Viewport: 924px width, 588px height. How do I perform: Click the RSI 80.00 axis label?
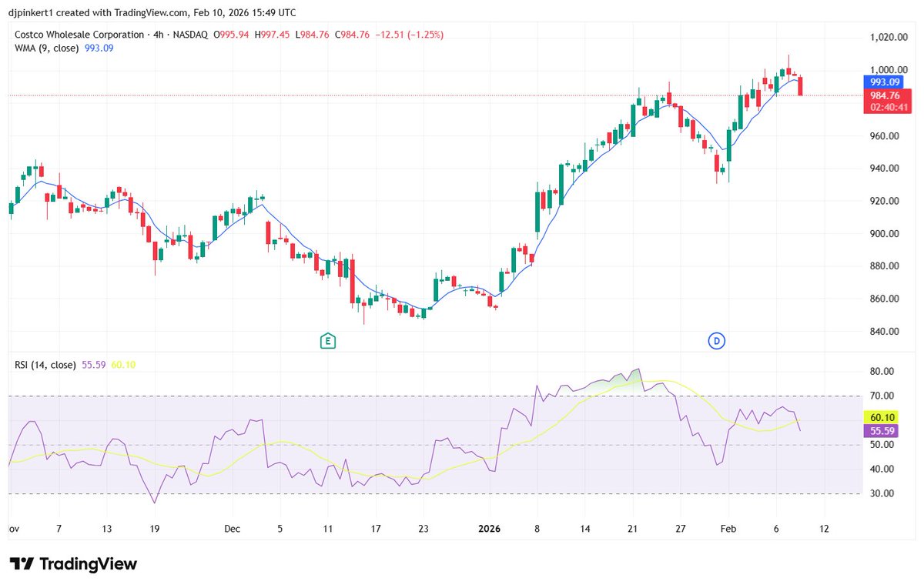coord(883,371)
